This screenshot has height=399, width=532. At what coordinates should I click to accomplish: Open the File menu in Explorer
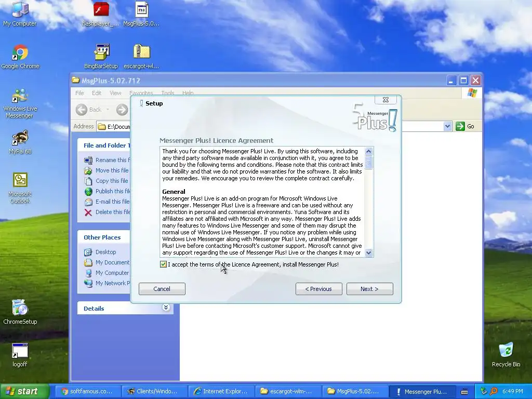coord(79,93)
